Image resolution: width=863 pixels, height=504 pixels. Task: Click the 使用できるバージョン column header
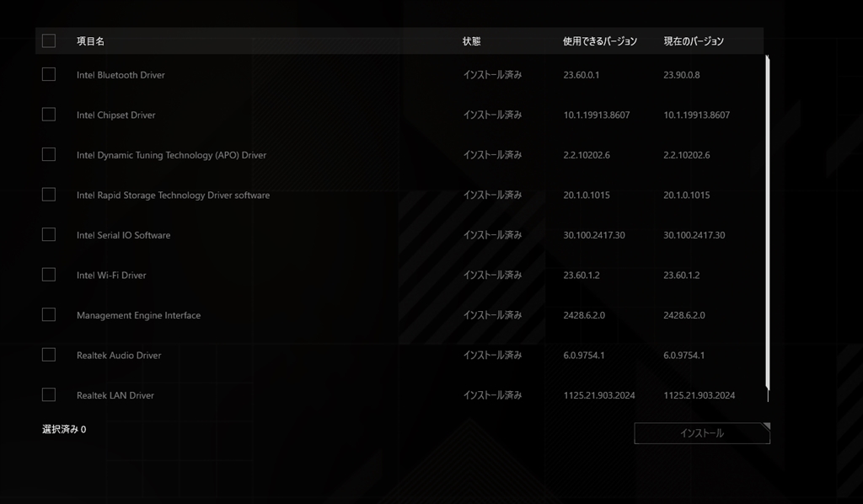pyautogui.click(x=600, y=41)
